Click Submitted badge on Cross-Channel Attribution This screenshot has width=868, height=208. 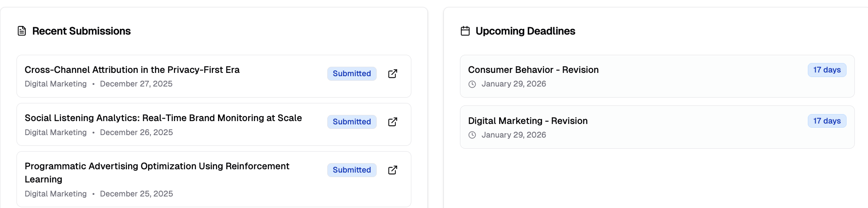[352, 74]
